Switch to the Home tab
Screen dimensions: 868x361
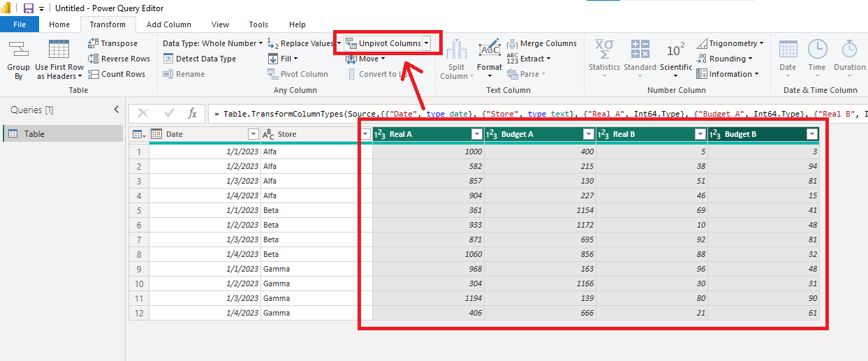(59, 24)
